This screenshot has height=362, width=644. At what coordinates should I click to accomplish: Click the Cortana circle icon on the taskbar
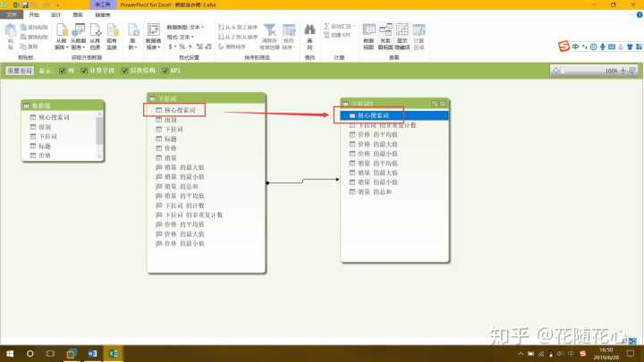coord(30,353)
